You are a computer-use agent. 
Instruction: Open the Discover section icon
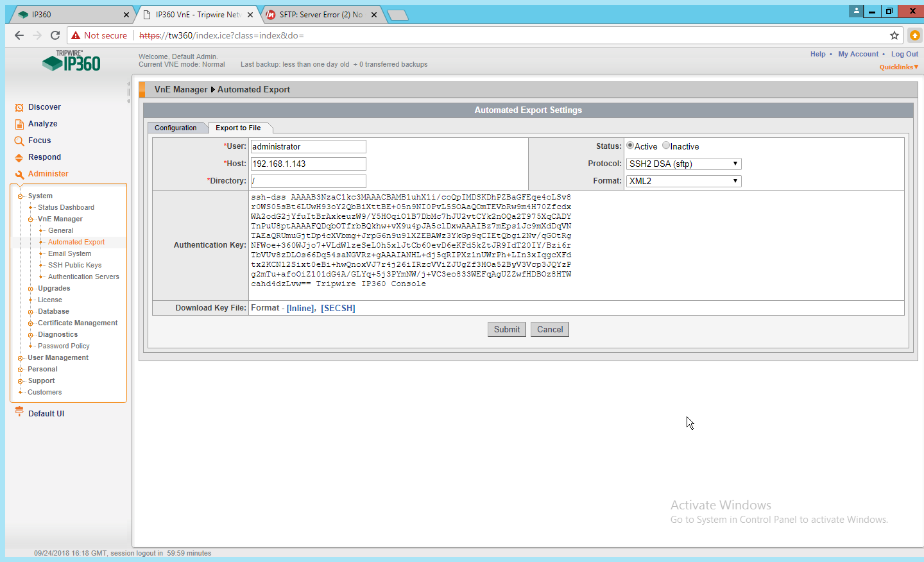click(x=19, y=108)
